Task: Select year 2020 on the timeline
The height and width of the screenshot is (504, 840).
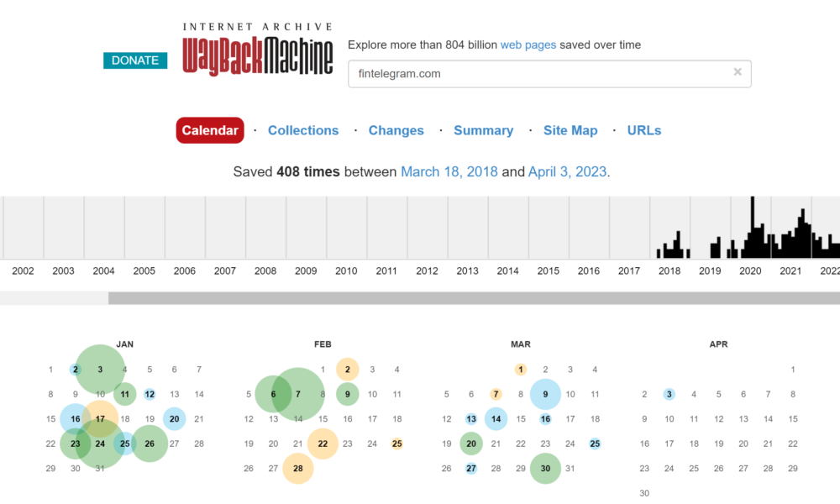Action: point(750,270)
